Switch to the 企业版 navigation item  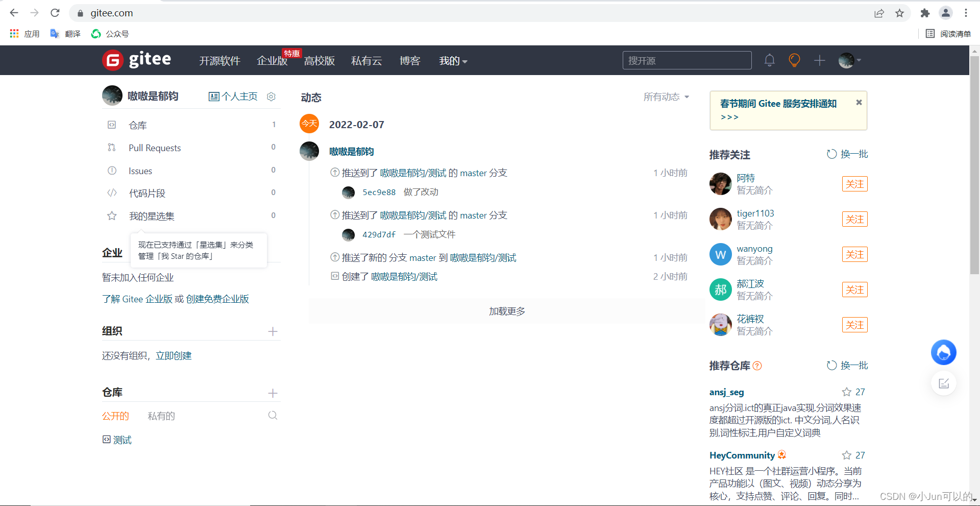click(x=272, y=61)
